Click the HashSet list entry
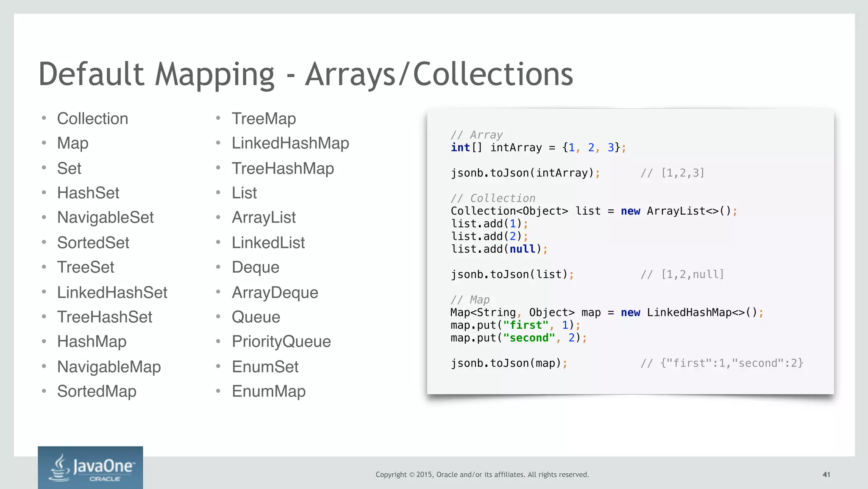 [88, 193]
